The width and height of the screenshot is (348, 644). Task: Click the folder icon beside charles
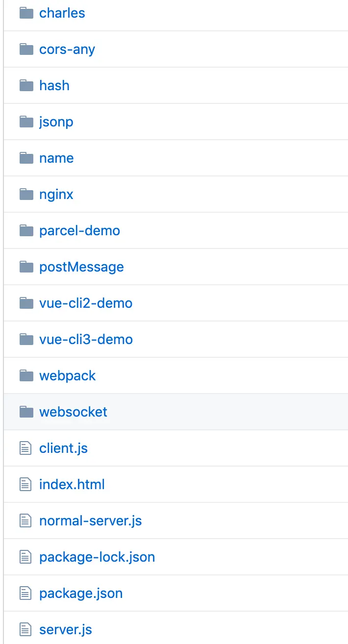pyautogui.click(x=26, y=13)
